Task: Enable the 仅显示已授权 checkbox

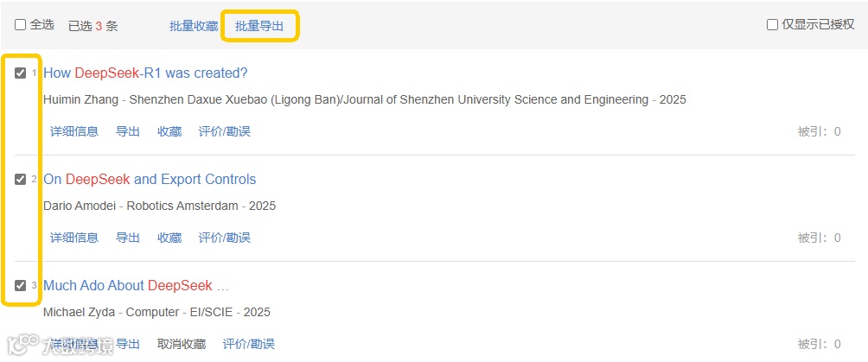Action: click(773, 25)
